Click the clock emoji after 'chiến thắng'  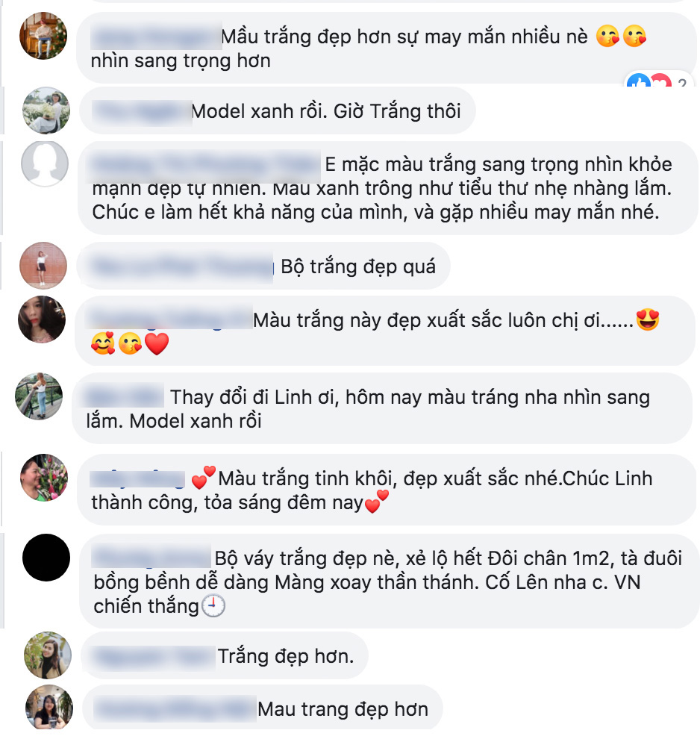pyautogui.click(x=213, y=605)
